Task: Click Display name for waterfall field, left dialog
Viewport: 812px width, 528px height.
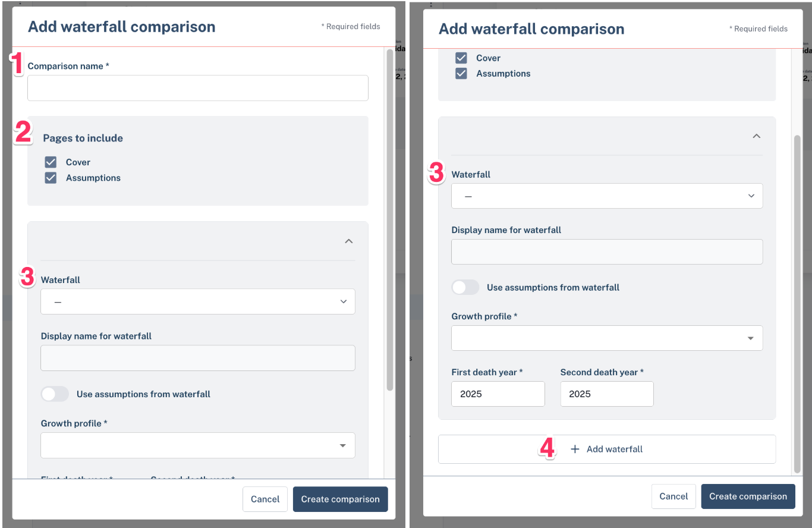Action: [x=198, y=358]
